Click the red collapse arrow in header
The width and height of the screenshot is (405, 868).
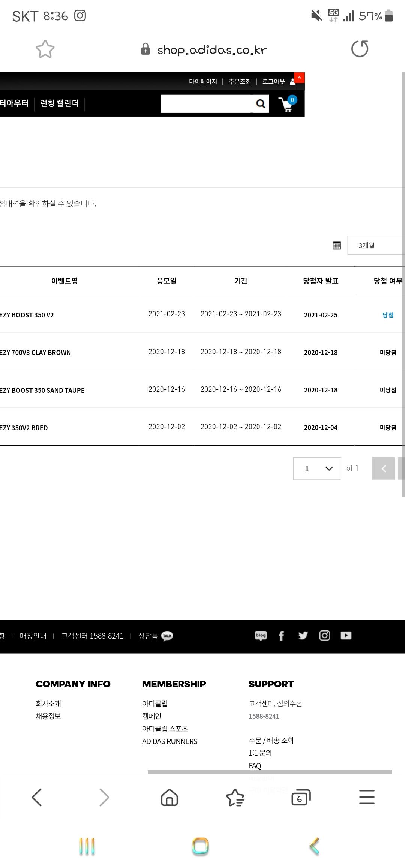[x=299, y=78]
